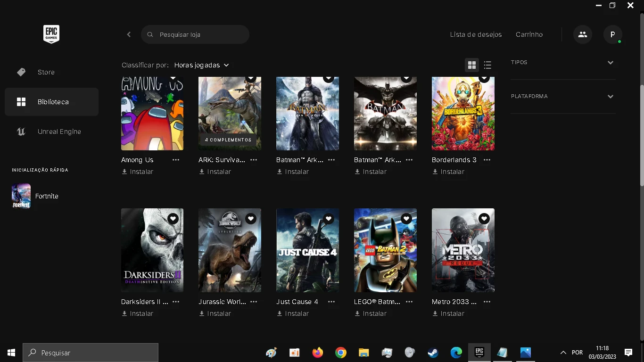Open File Explorer from the taskbar

364,353
